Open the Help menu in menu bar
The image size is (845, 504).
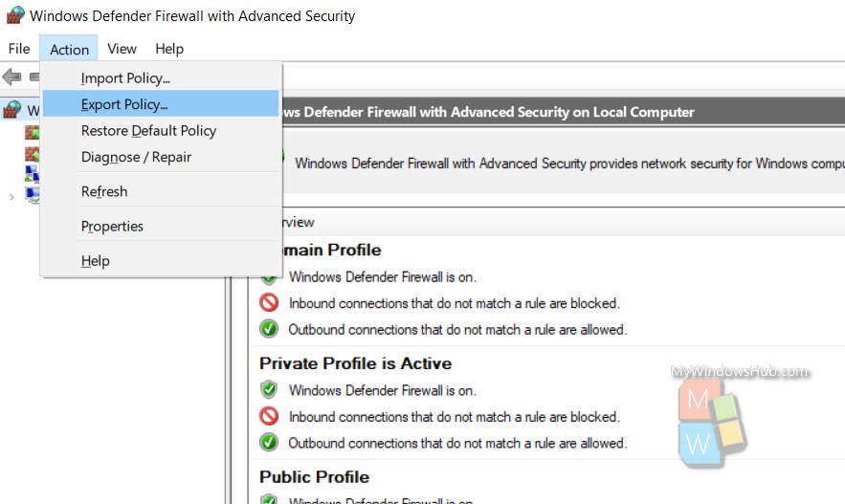click(169, 49)
